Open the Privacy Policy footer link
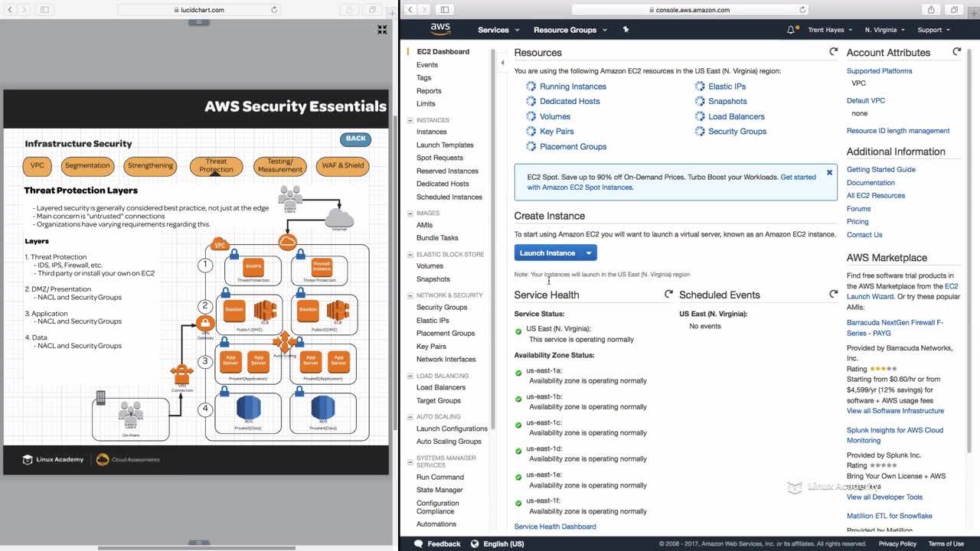The image size is (980, 551). coord(897,544)
